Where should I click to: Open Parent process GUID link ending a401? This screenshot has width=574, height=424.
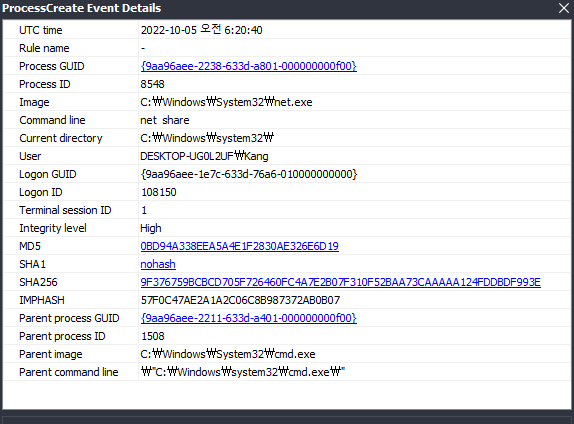click(x=249, y=318)
